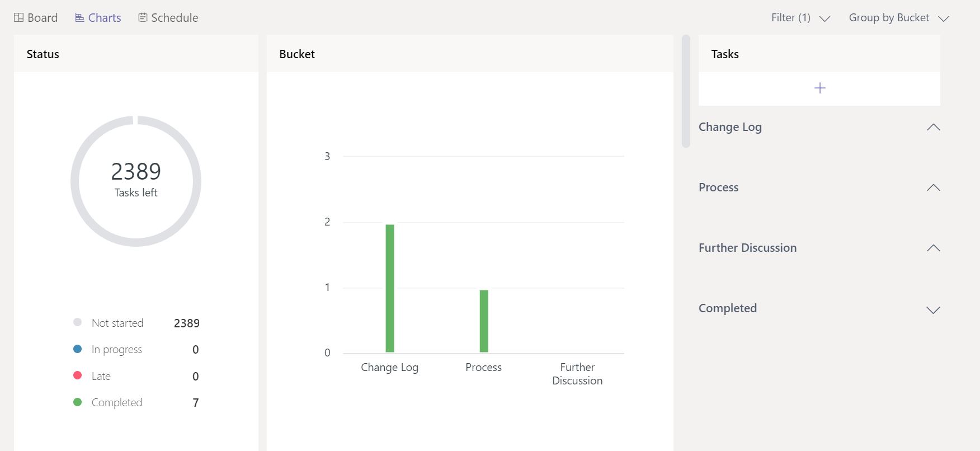Expand the Completed section chevron
980x451 pixels.
coord(933,309)
